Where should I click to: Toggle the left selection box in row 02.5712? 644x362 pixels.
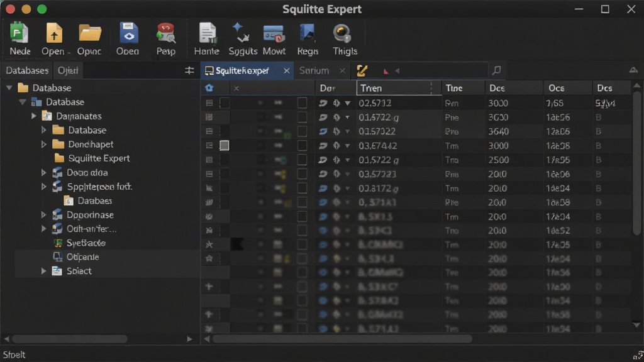pos(225,103)
